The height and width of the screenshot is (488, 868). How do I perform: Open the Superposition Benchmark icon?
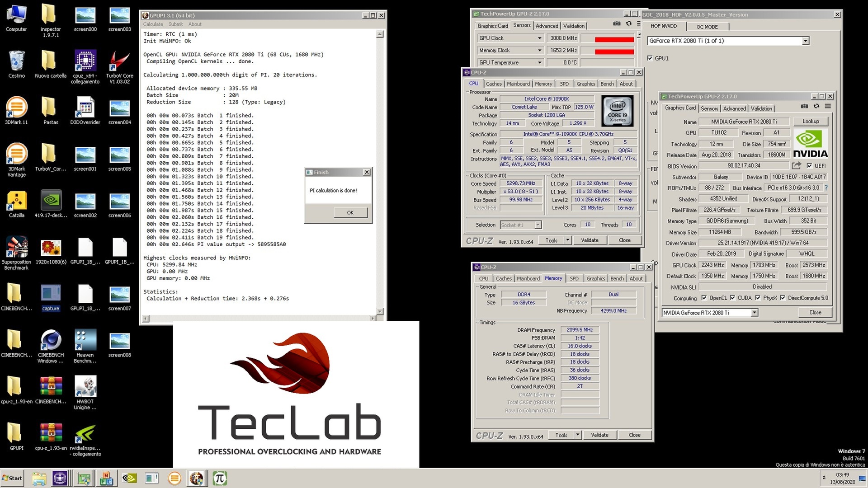point(16,253)
